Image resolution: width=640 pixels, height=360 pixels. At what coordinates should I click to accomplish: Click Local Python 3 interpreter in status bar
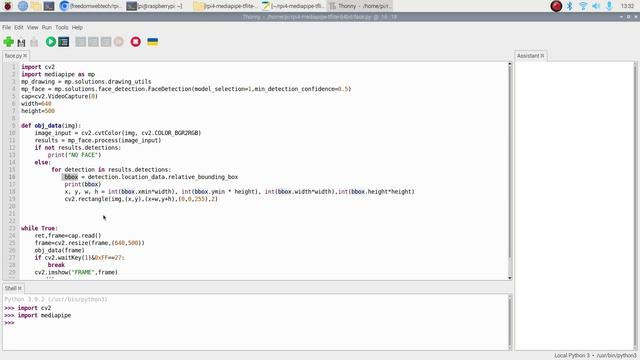coord(595,356)
